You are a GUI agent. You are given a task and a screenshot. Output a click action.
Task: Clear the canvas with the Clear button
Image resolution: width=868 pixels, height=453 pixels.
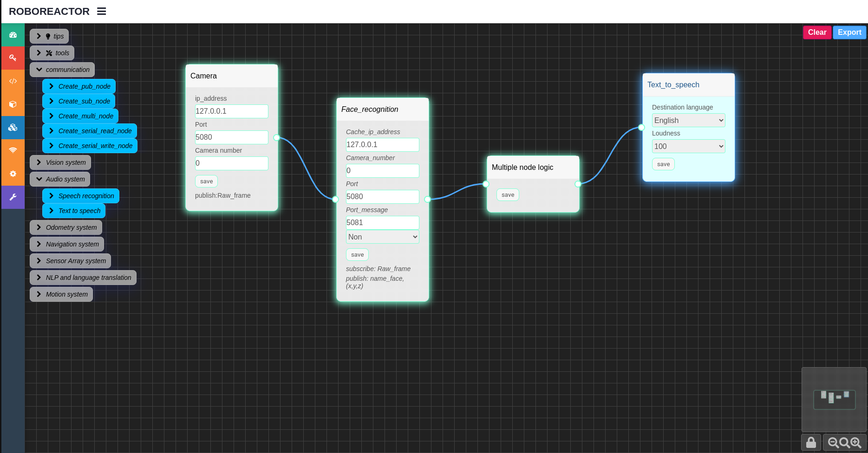pos(817,32)
